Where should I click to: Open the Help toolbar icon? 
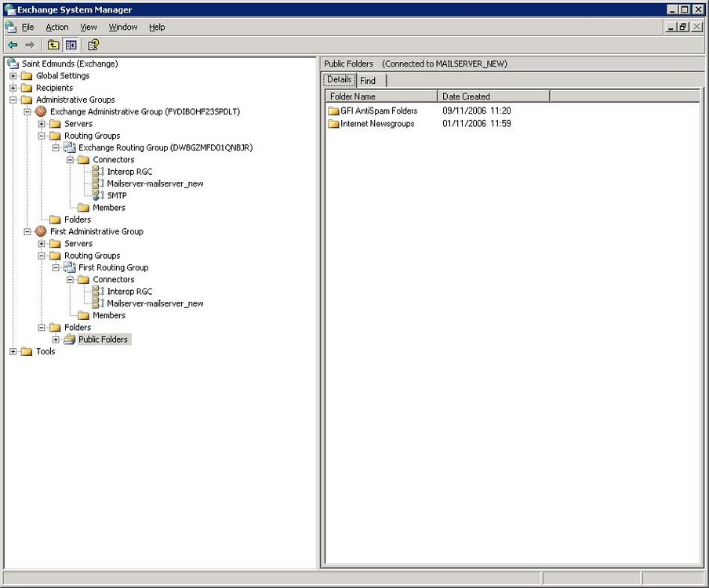pos(93,45)
